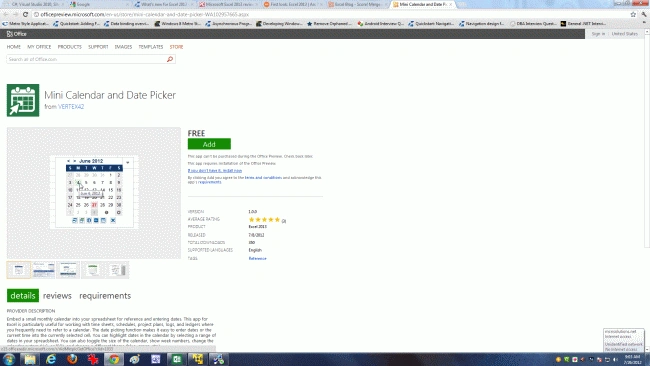
Task: Open the IMAGES menu
Action: tap(123, 47)
